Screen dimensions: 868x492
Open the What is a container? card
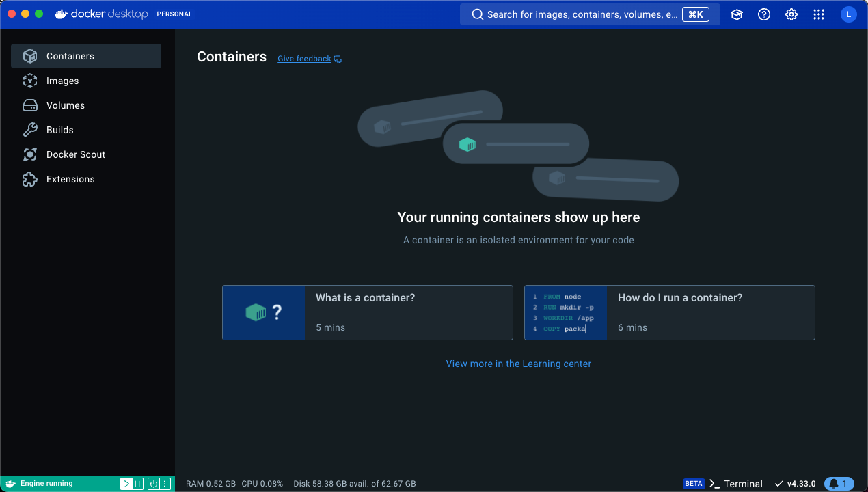click(x=368, y=312)
